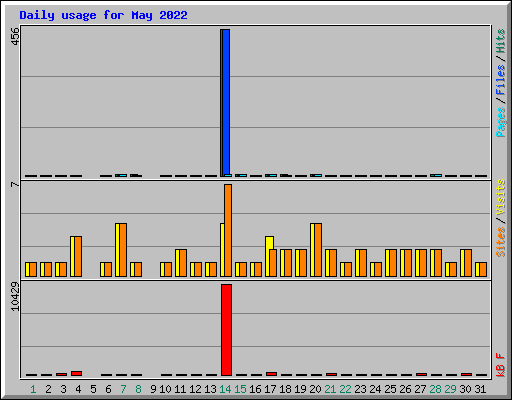Click day label '28' on the x-axis
512x400 pixels.
435,389
